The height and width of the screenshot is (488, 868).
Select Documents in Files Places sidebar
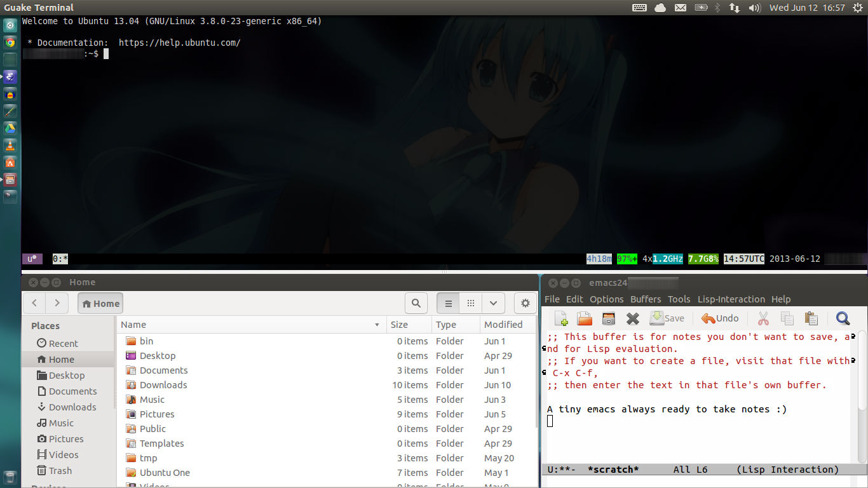[x=68, y=391]
